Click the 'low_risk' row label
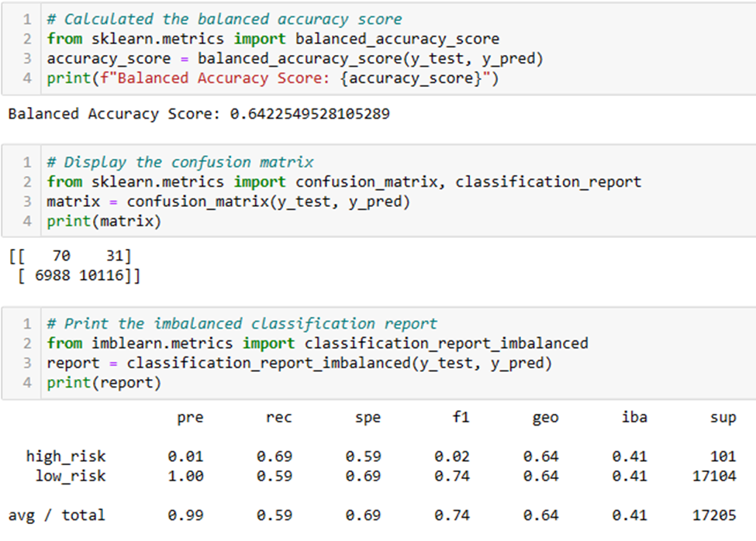Screen dimensions: 756x541 71,476
